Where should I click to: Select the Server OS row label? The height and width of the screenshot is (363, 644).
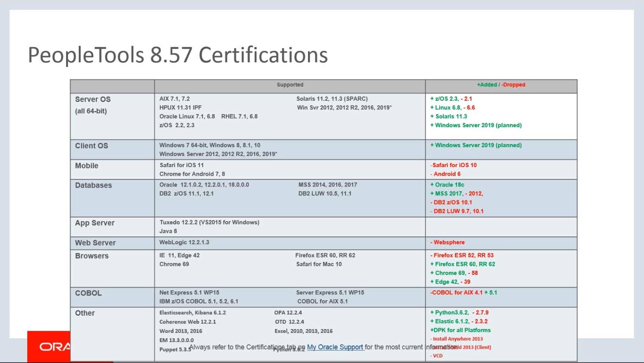point(92,99)
